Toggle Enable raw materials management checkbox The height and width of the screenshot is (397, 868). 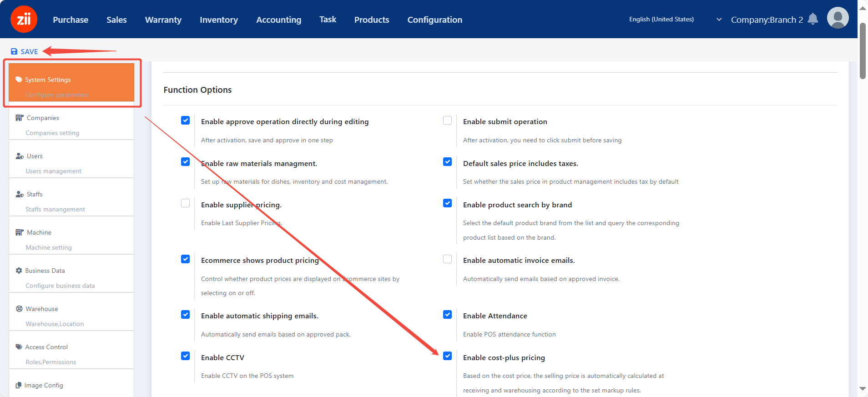tap(185, 162)
